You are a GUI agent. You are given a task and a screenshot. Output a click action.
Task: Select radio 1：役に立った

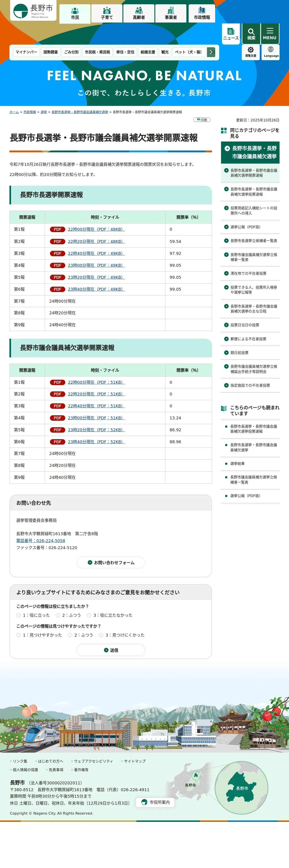point(18,615)
